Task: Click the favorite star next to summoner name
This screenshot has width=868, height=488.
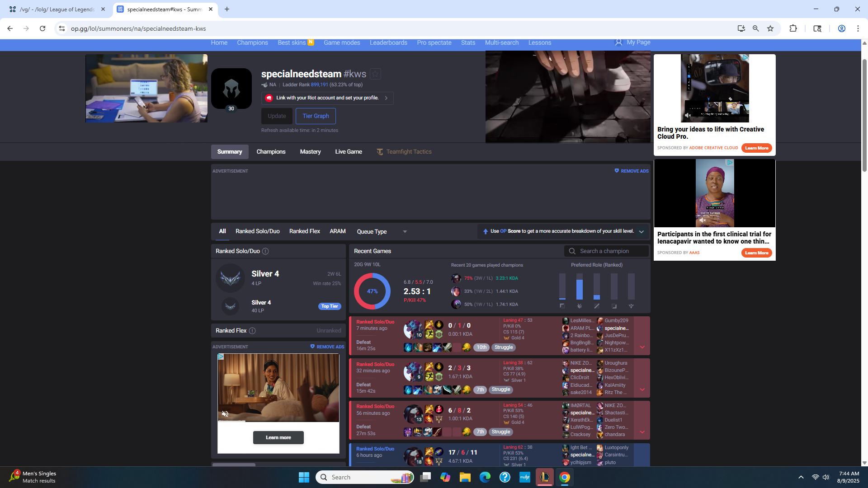Action: (x=375, y=74)
